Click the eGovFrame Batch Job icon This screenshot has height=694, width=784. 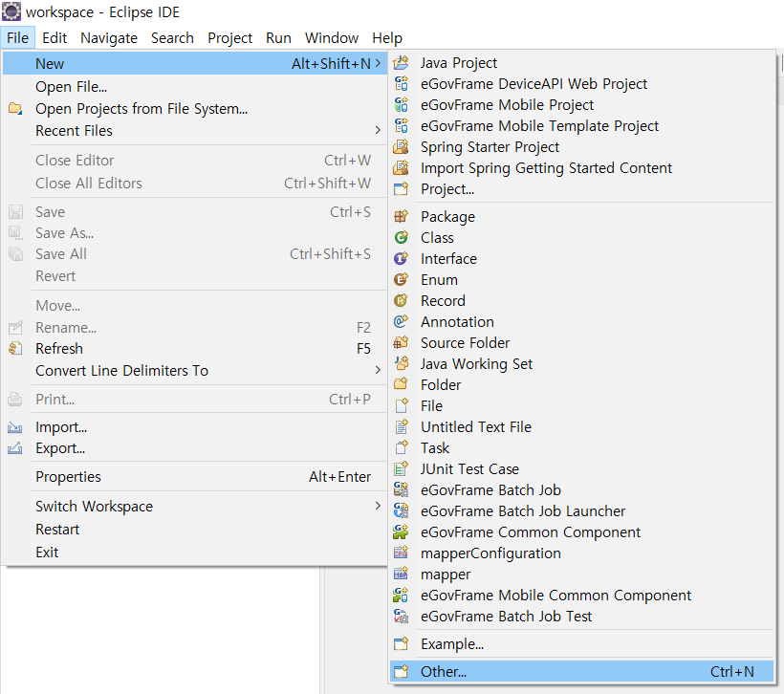click(401, 490)
